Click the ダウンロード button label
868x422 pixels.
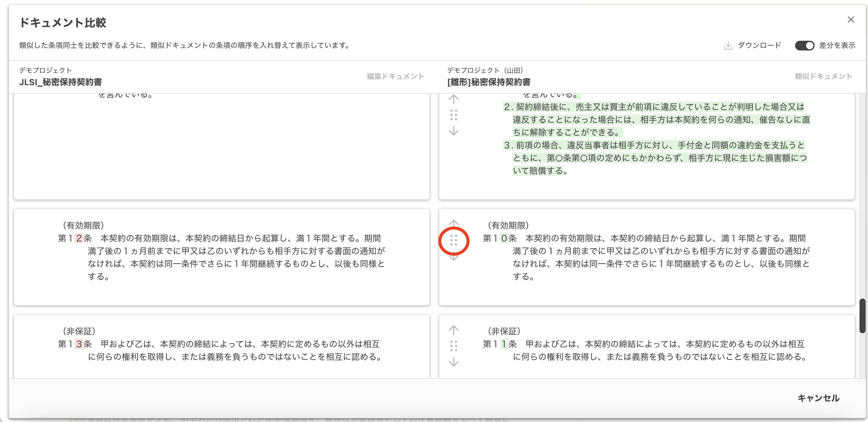click(759, 46)
